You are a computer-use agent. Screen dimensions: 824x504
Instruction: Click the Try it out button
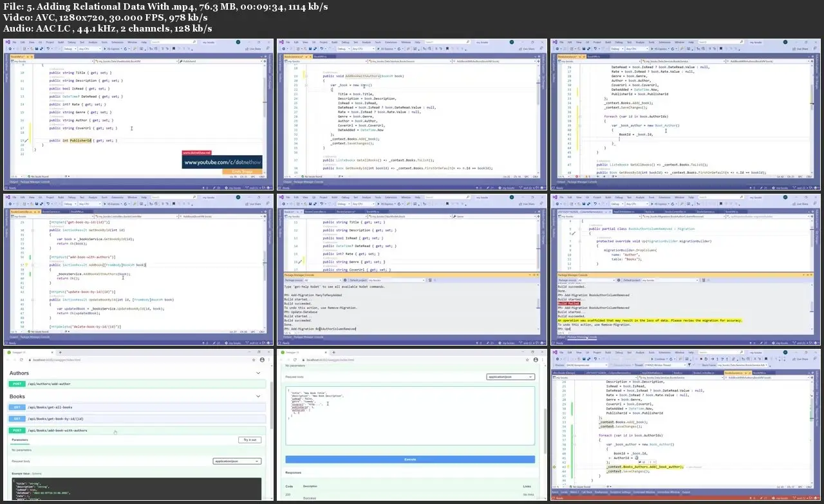tap(249, 440)
